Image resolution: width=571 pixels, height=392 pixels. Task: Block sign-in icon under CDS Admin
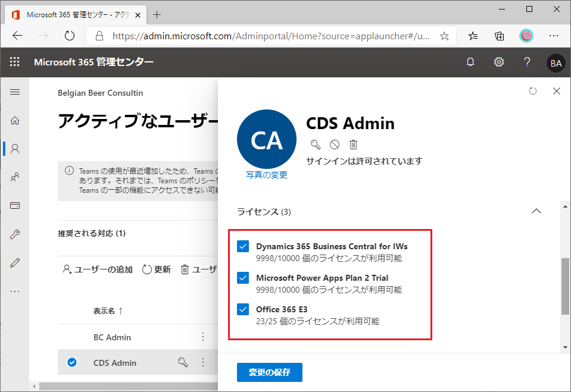(x=334, y=145)
